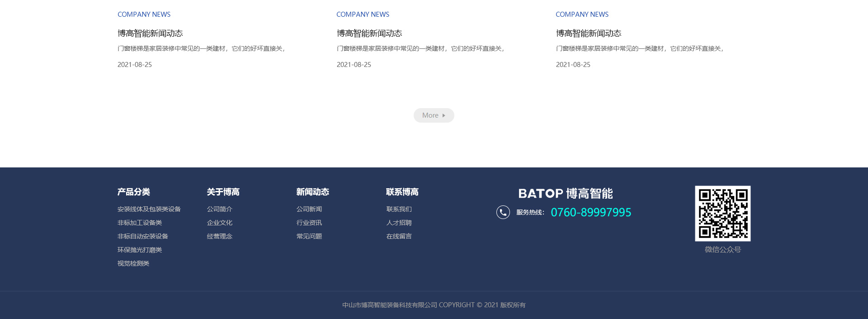This screenshot has height=319, width=868.
Task: Go to 安装线体及包装类设备 product category
Action: (149, 209)
